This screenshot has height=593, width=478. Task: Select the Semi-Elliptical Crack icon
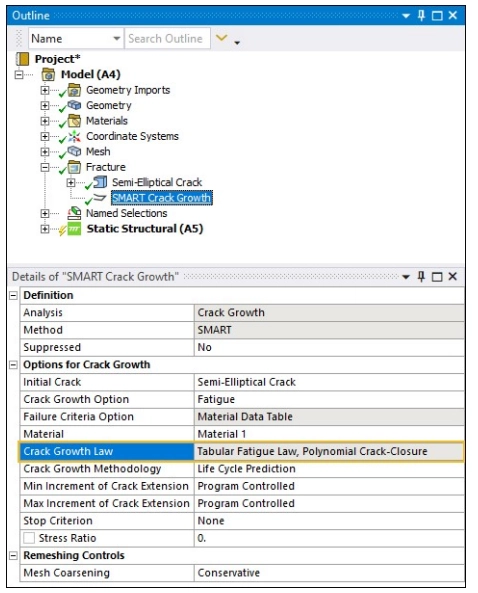(100, 182)
